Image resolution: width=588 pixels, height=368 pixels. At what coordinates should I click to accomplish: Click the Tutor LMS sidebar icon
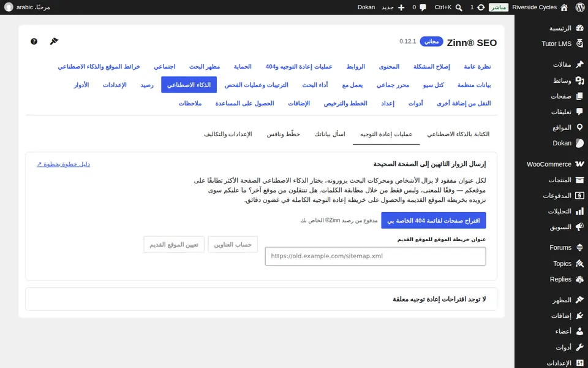[579, 44]
